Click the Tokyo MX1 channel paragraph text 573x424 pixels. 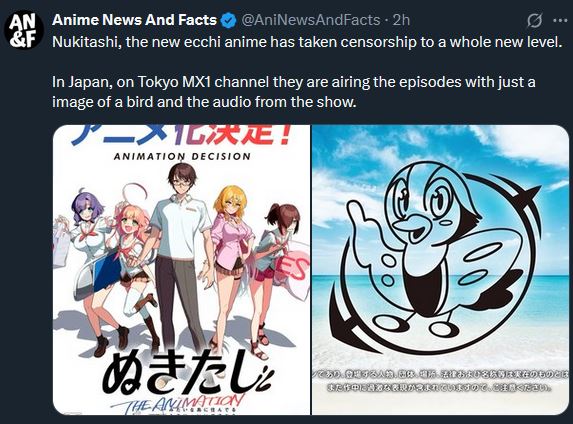coord(294,92)
